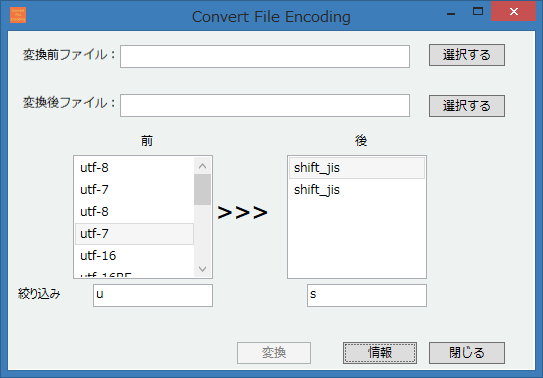Click the scroll down arrow in source list
The width and height of the screenshot is (543, 378).
coord(203,269)
